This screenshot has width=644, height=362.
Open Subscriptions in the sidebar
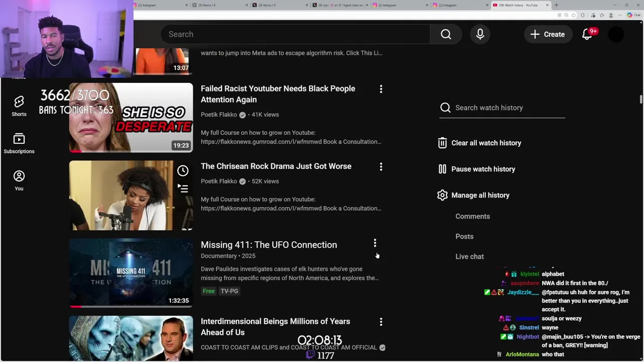[19, 144]
